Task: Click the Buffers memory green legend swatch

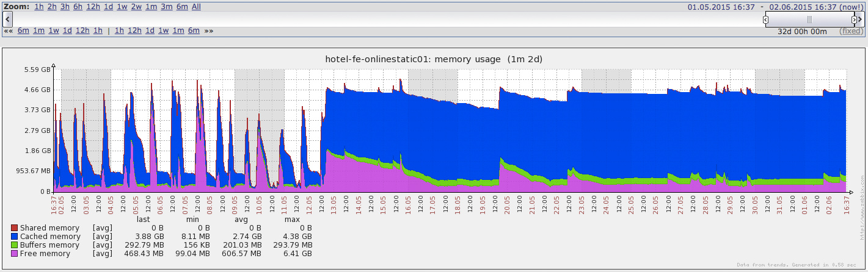Action: (15, 245)
